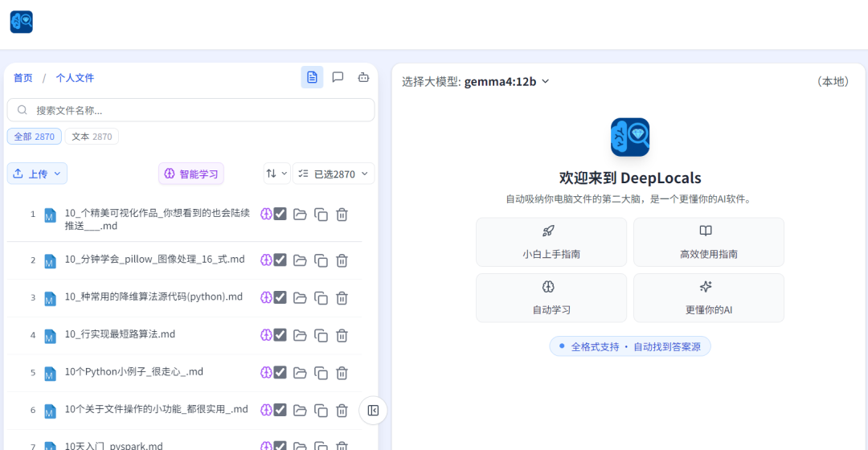Image resolution: width=868 pixels, height=450 pixels.
Task: Click the 智能学习 button
Action: tap(191, 174)
